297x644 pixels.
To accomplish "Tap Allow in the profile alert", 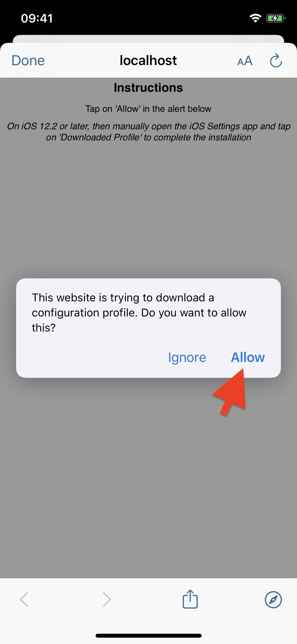I will pos(248,357).
